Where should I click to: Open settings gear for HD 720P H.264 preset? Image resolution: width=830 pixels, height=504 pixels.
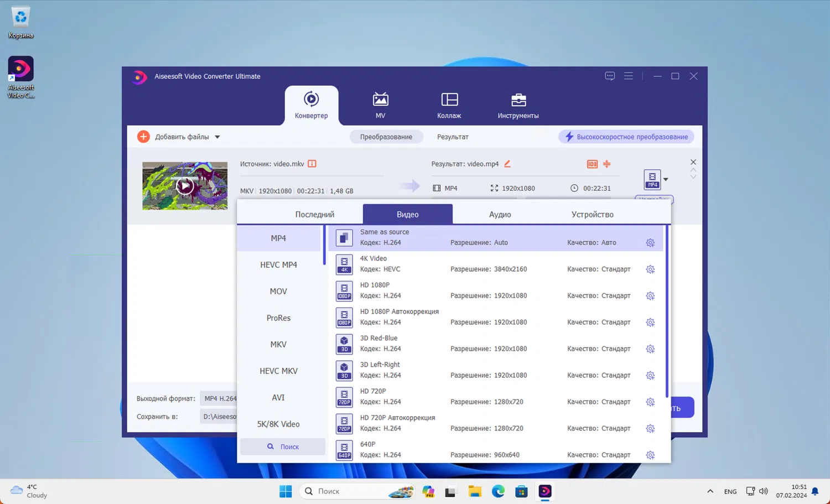click(x=650, y=402)
